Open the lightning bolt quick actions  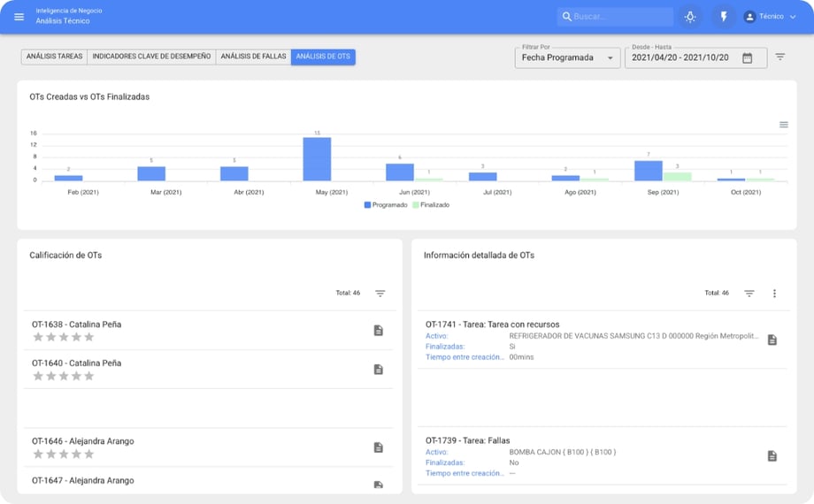click(724, 17)
